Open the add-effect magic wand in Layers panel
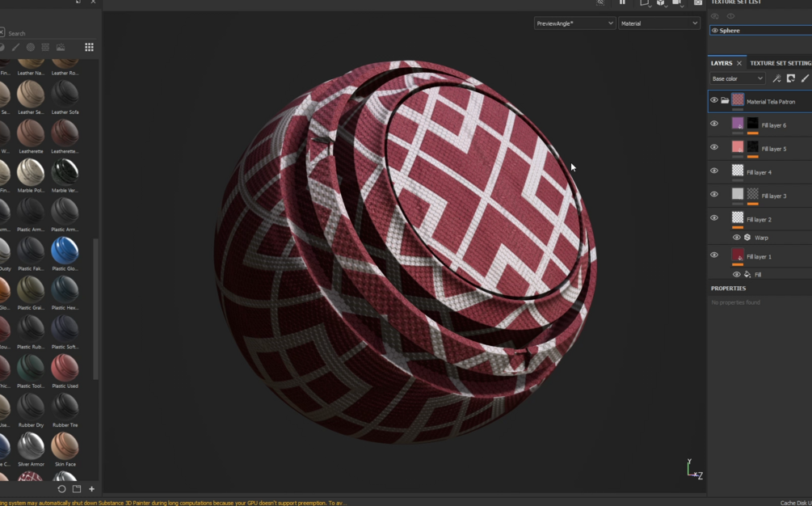 (776, 78)
